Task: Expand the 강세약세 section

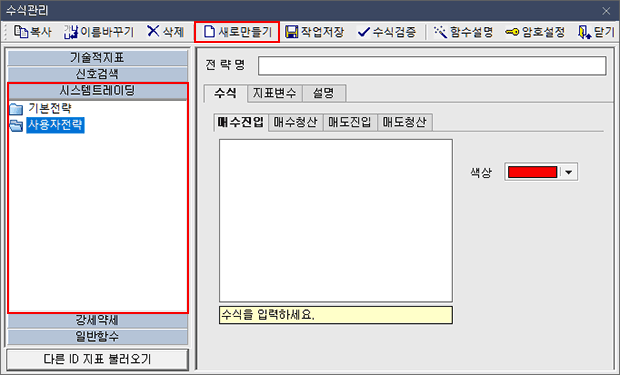Action: [x=97, y=320]
